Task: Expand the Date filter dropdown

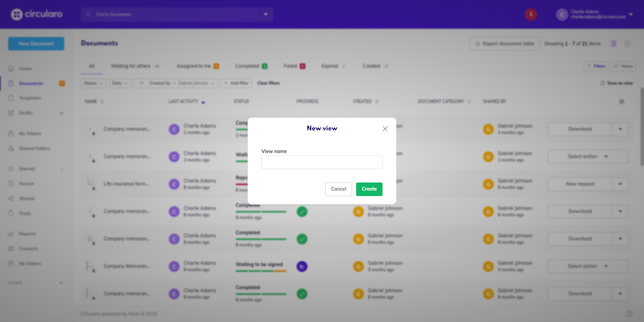Action: click(x=120, y=83)
